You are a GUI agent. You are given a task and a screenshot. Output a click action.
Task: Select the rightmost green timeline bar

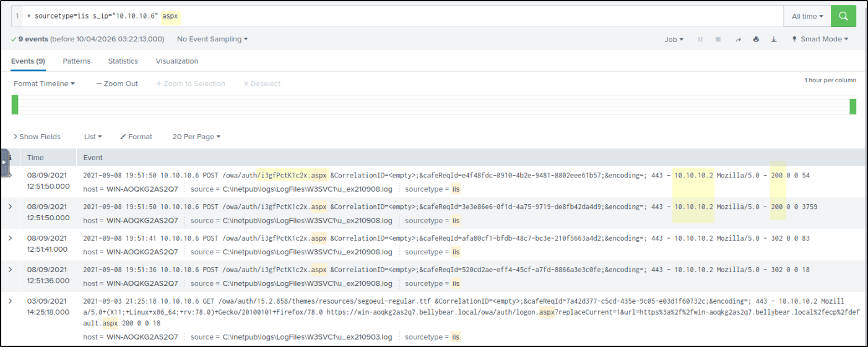coord(853,106)
